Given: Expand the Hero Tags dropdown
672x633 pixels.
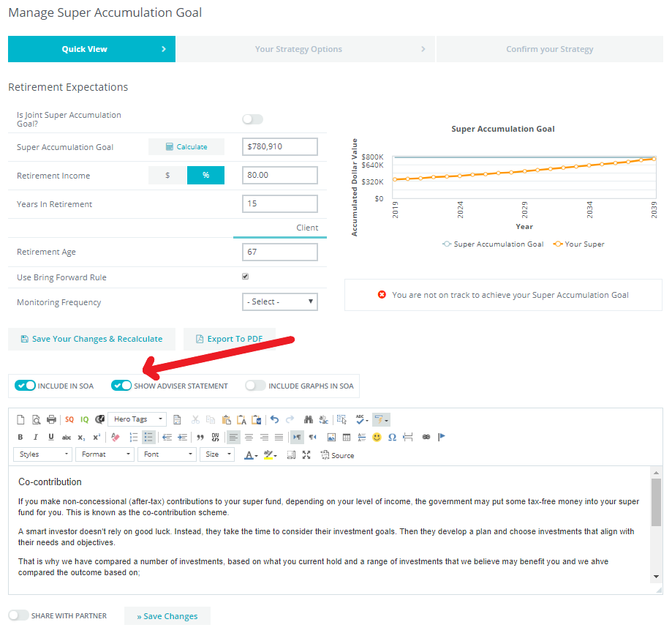Looking at the screenshot, I should 137,419.
